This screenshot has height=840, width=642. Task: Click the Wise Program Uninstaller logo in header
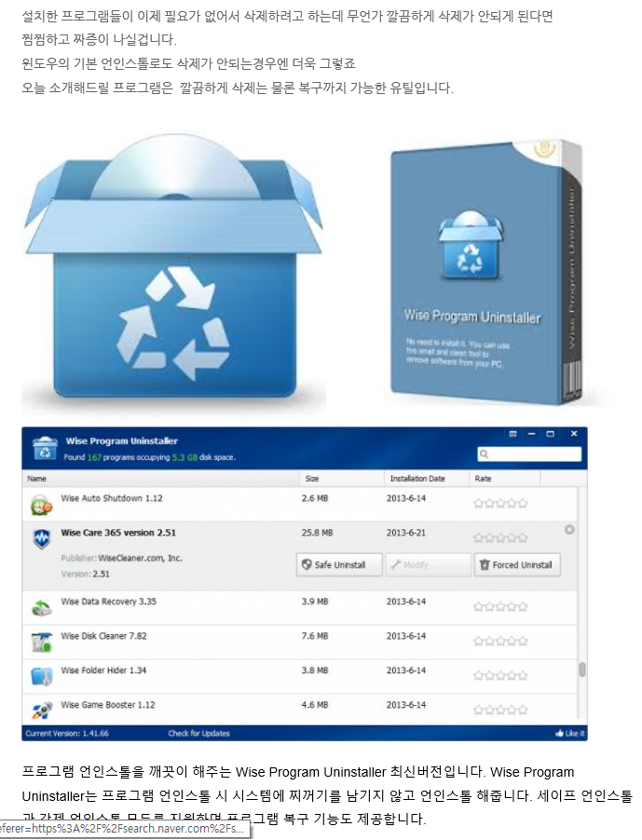(x=45, y=448)
